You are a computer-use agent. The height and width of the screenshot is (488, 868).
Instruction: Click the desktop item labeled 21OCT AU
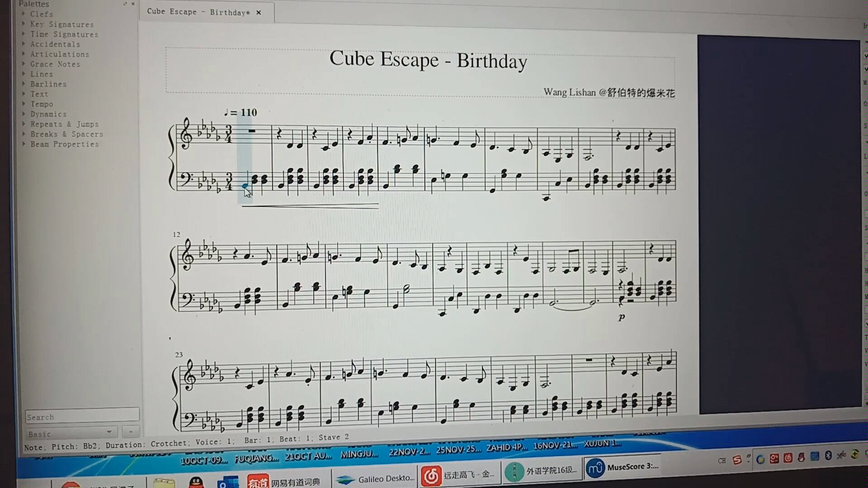coord(308,456)
